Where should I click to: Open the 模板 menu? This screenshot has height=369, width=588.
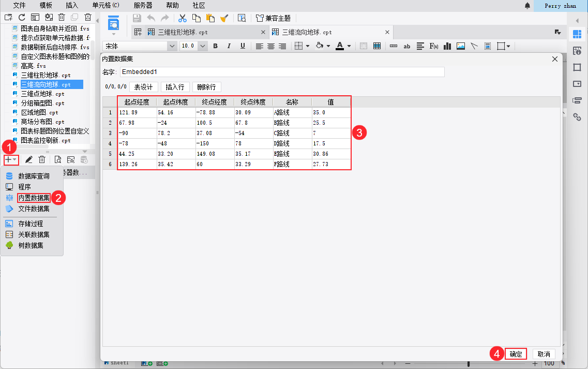click(x=46, y=5)
